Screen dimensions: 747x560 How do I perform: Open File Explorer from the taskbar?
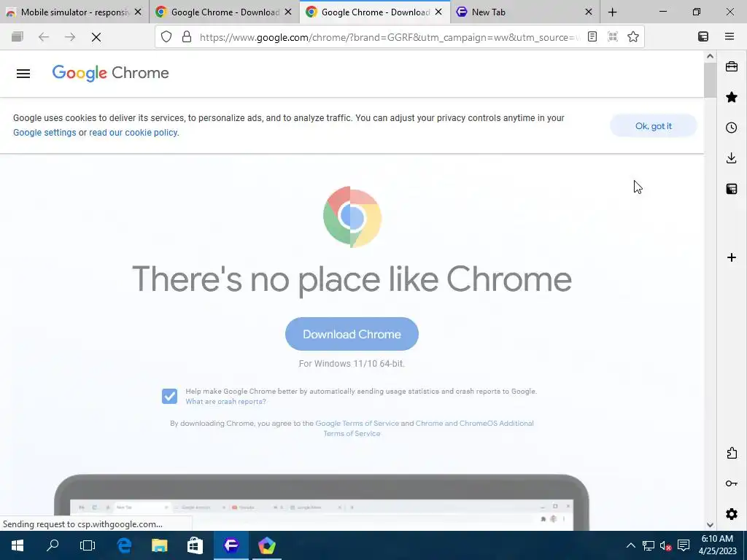[x=160, y=545]
